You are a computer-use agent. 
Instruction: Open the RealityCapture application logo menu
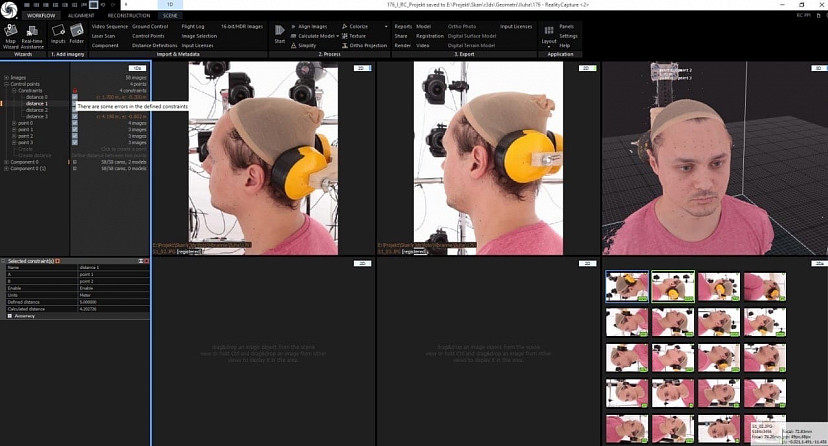(x=9, y=10)
